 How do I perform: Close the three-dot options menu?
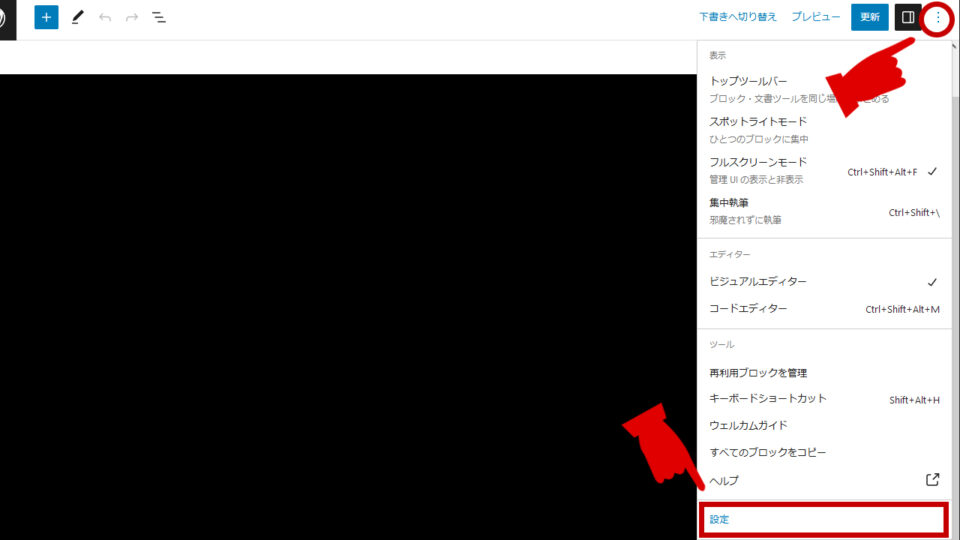(937, 18)
